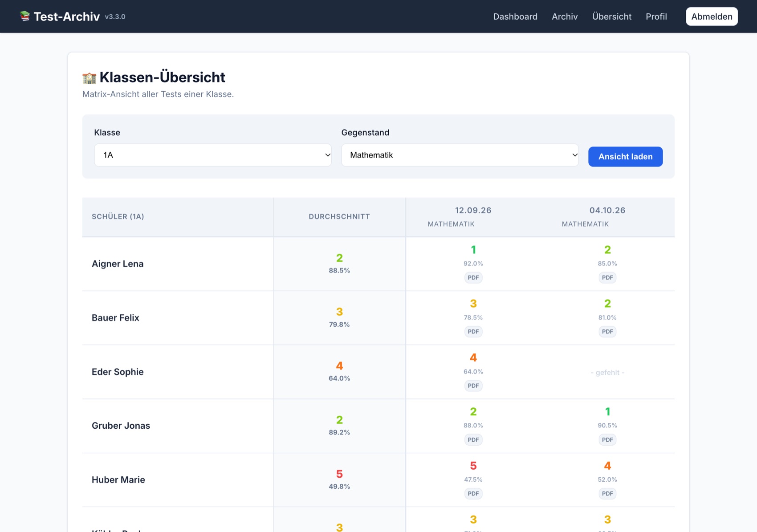The width and height of the screenshot is (757, 532).
Task: Click the v3.3.0 version label
Action: click(115, 17)
